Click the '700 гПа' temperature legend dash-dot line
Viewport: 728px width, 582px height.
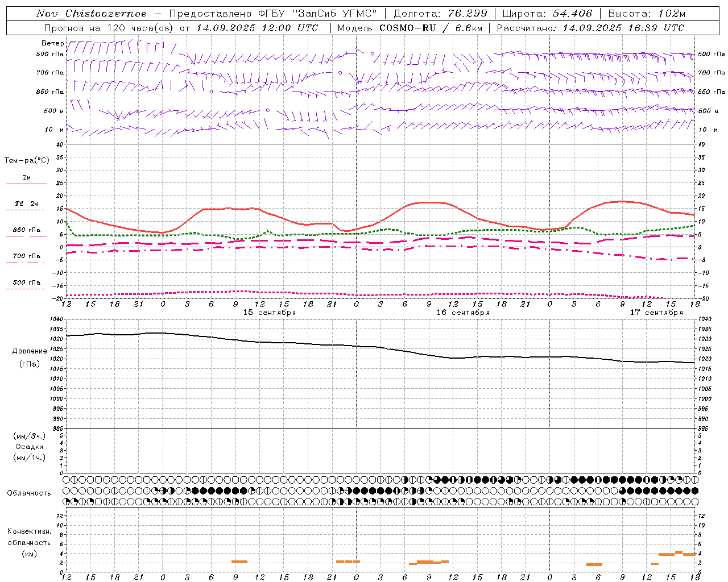tap(26, 263)
